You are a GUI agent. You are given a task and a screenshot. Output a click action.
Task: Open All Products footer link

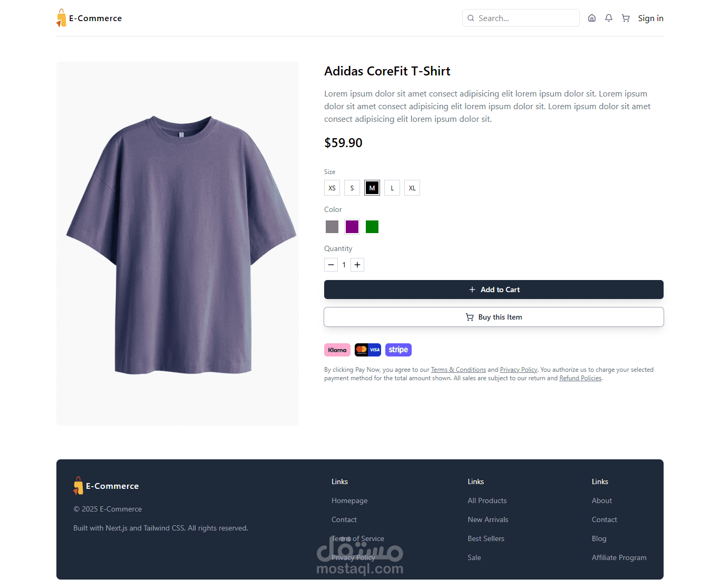coord(487,500)
